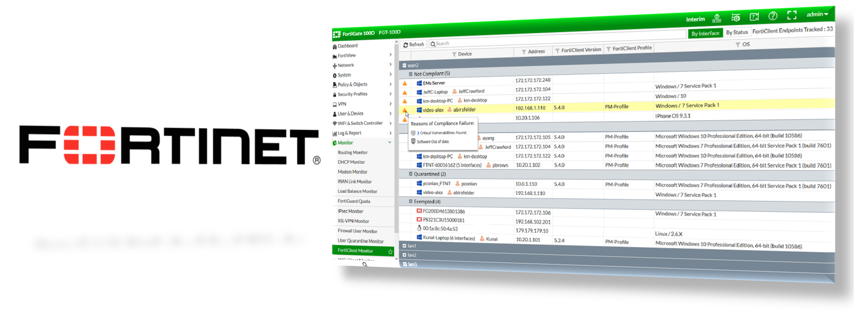Open the Log & Report menu
The image size is (868, 317).
coord(362,133)
